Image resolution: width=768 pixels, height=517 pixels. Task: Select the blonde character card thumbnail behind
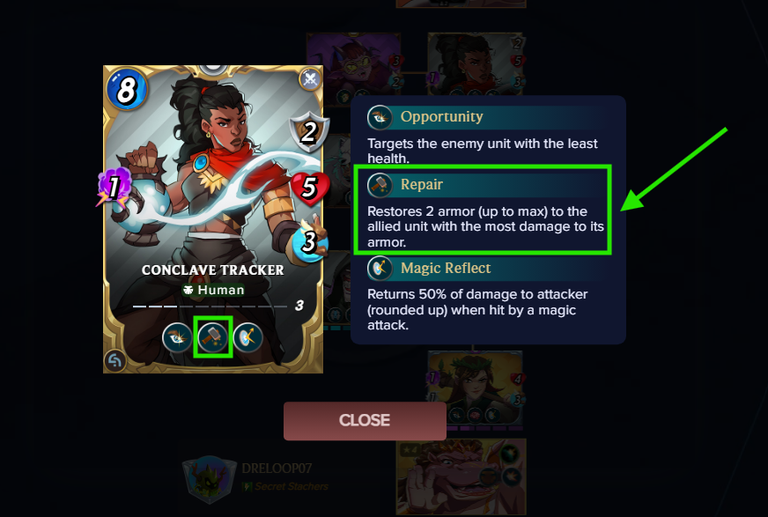pyautogui.click(x=475, y=390)
